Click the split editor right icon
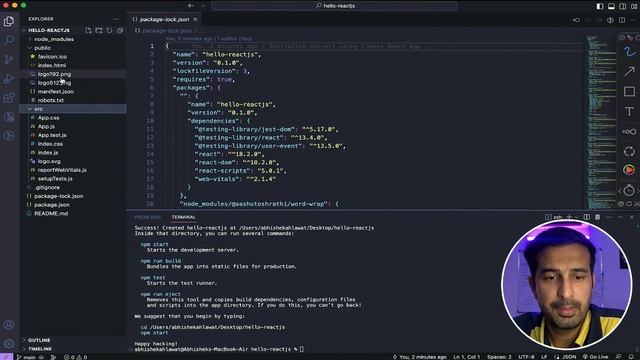The width and height of the screenshot is (640, 360). point(622,20)
